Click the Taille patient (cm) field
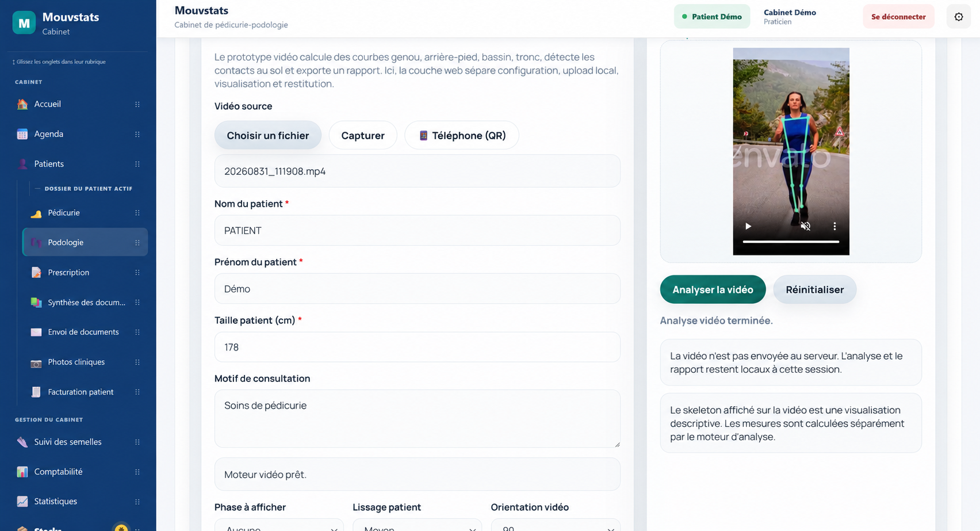 tap(417, 347)
